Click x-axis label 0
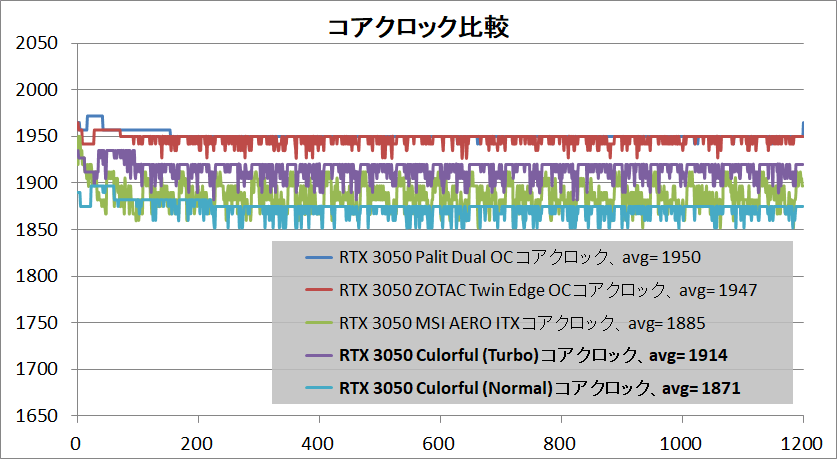The image size is (837, 459). point(77,444)
